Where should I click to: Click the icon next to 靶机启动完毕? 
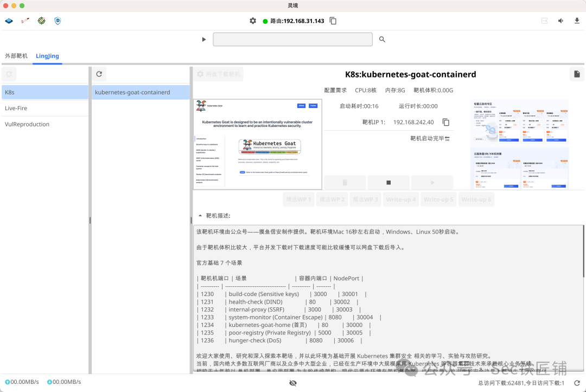click(x=447, y=138)
